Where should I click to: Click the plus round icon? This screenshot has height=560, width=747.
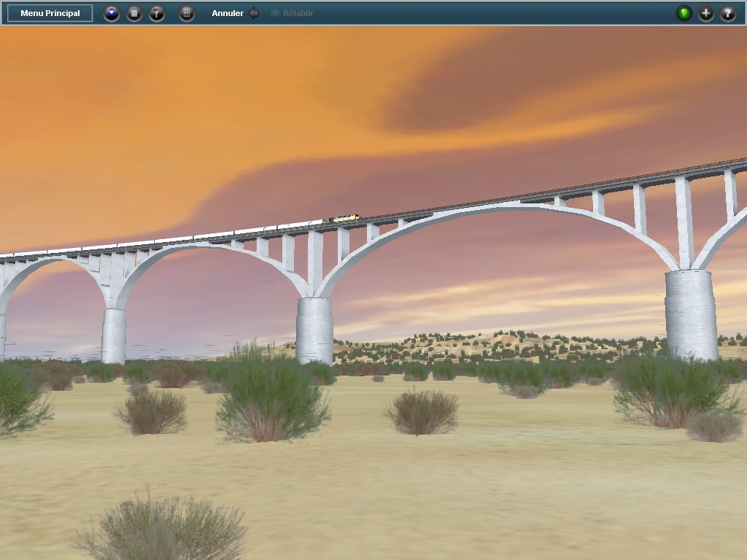[x=706, y=13]
